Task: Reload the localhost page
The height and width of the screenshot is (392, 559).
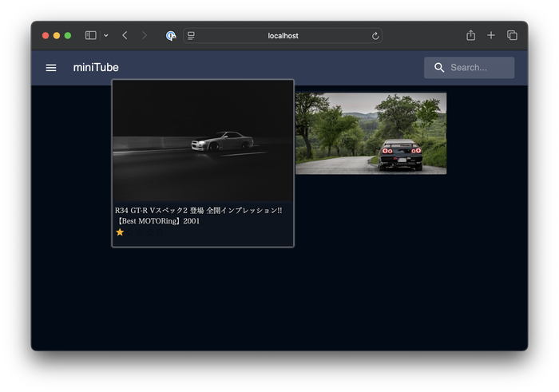Action: 375,36
